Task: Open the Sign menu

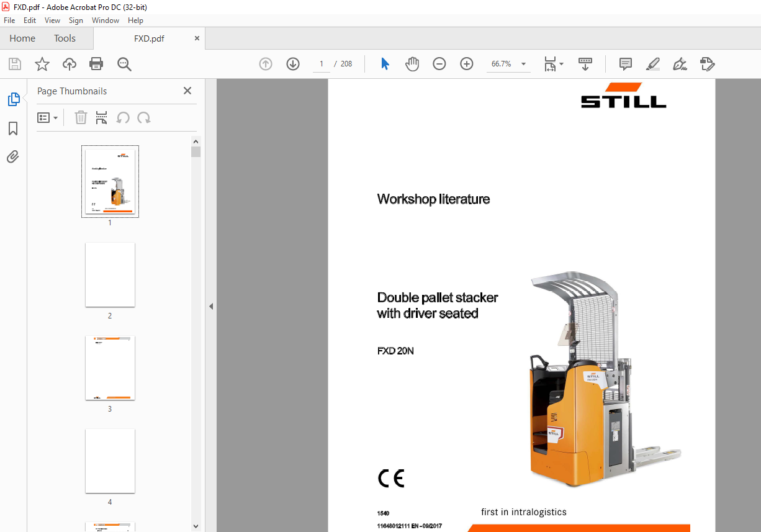Action: (x=76, y=20)
